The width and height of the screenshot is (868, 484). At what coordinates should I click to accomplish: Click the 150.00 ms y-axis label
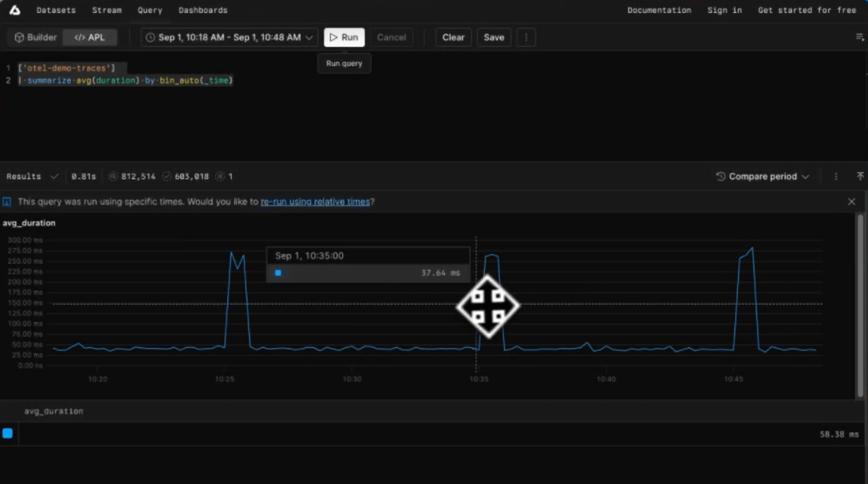pos(25,303)
